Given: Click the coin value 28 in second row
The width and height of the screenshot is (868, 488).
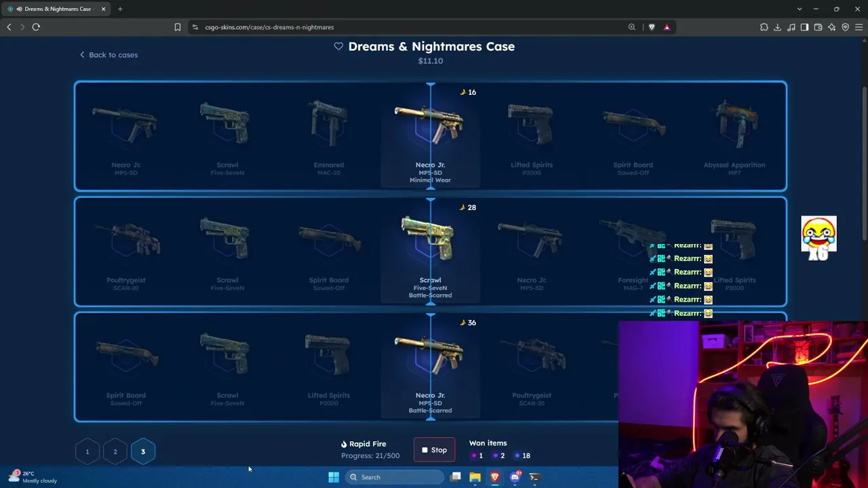Looking at the screenshot, I should click(x=468, y=207).
